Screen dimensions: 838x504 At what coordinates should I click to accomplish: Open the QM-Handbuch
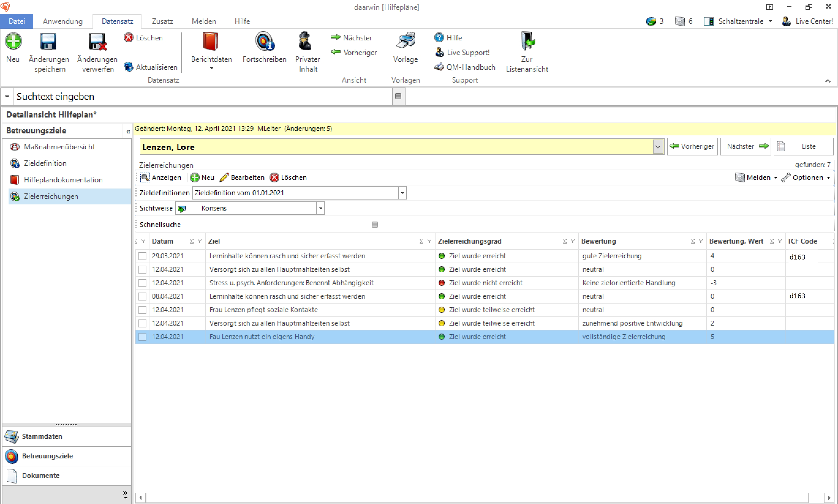[x=465, y=67]
